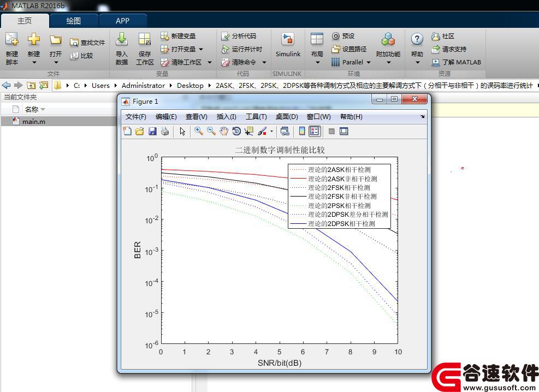Click the Browse for folder button
Screen dimensions: 539x392
[x=44, y=85]
